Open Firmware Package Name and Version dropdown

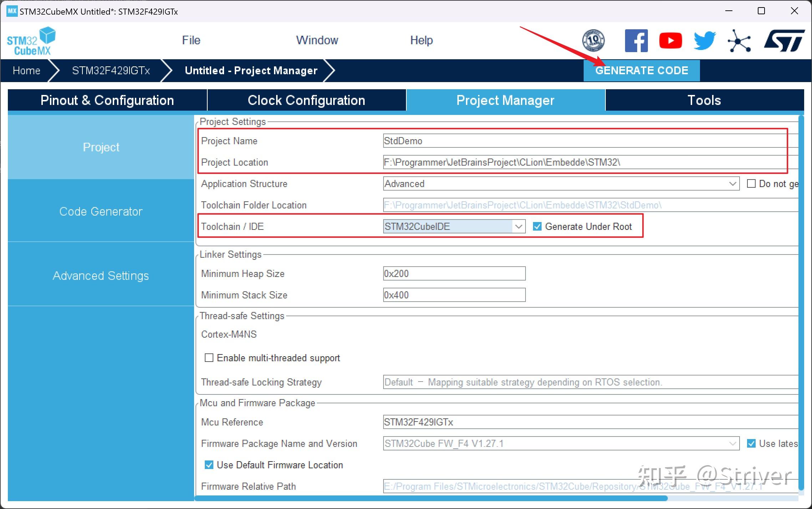pos(561,443)
